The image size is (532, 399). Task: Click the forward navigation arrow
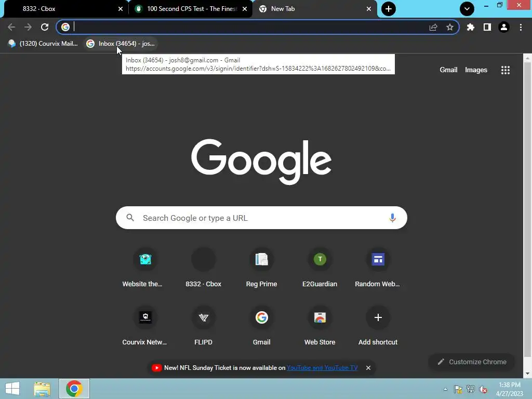28,27
